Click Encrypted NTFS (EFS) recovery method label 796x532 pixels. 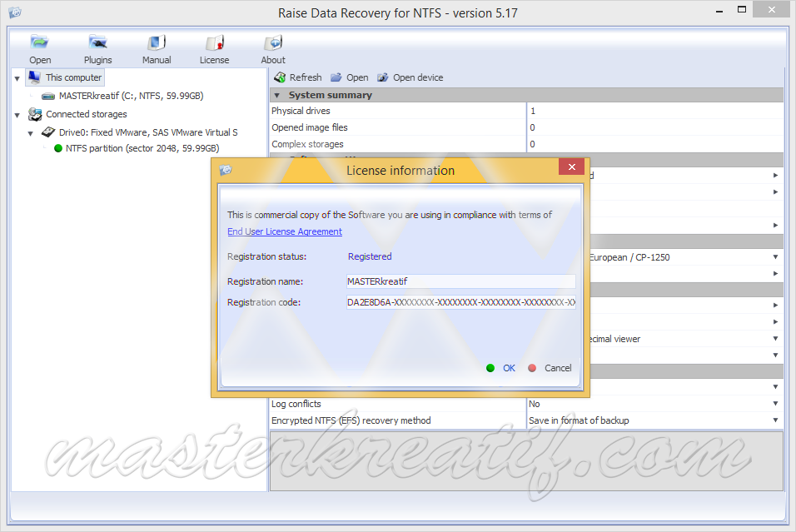351,420
